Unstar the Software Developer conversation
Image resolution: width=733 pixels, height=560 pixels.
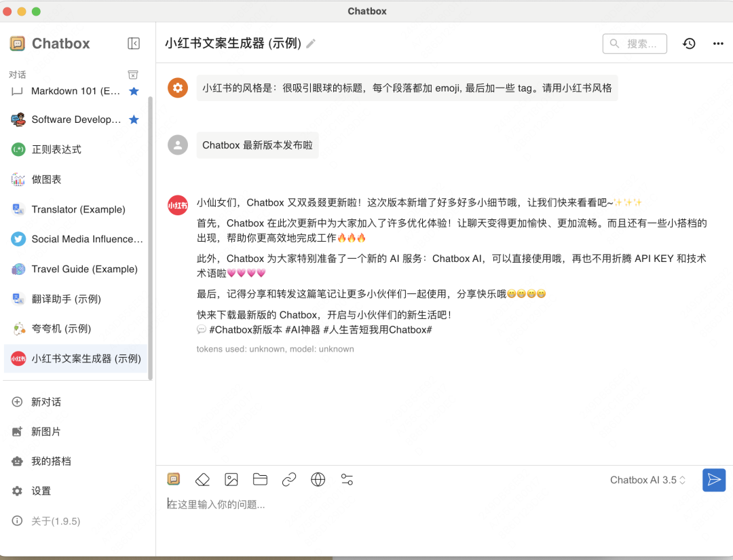tap(134, 119)
